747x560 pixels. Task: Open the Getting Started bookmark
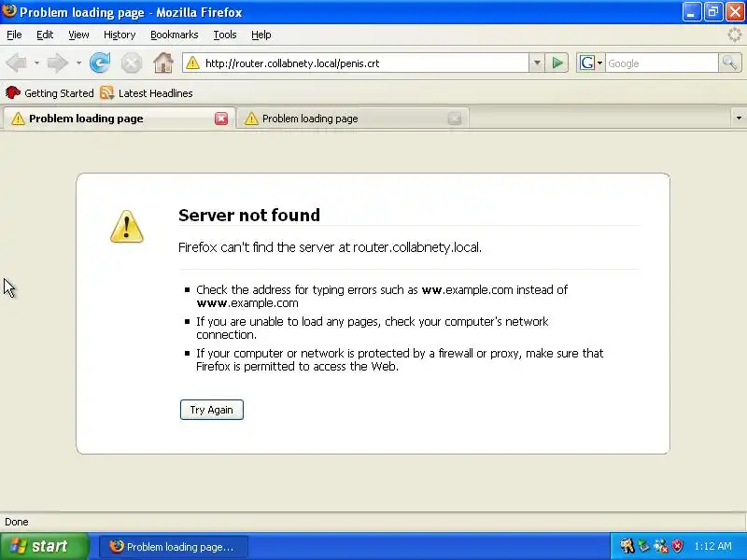pyautogui.click(x=49, y=93)
